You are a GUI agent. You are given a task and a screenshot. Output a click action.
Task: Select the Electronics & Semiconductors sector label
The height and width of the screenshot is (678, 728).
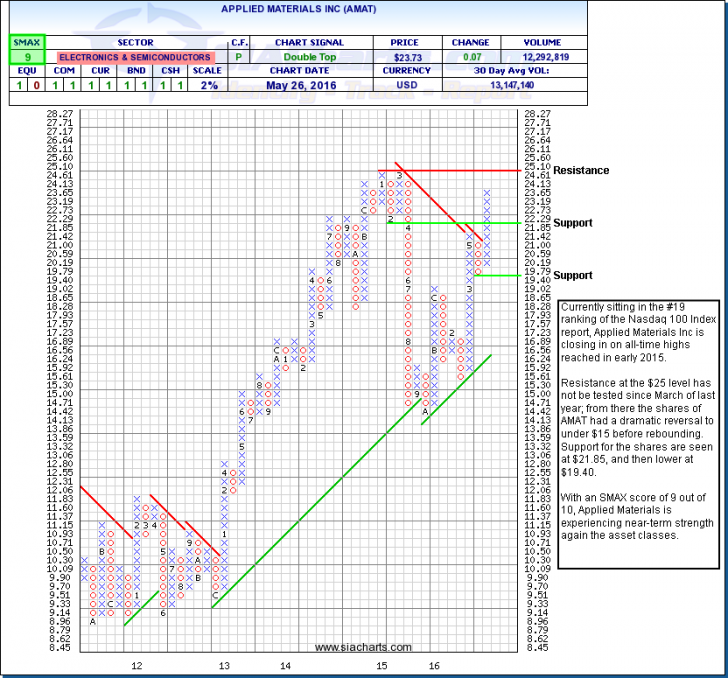[x=134, y=58]
